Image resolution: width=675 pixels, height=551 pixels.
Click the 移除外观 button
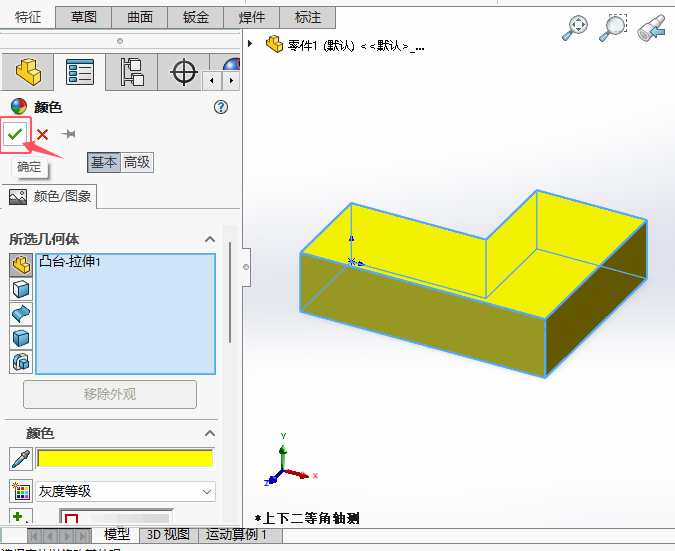[110, 394]
